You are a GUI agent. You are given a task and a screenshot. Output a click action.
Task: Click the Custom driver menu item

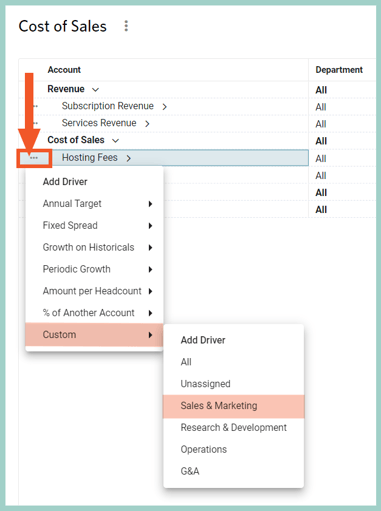click(x=94, y=335)
